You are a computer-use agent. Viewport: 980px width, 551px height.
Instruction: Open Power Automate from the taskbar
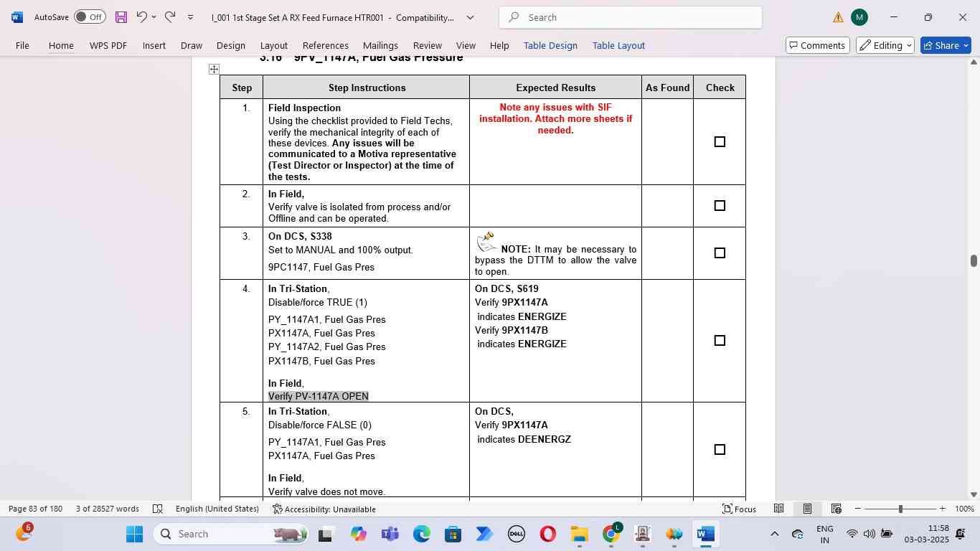click(x=484, y=534)
